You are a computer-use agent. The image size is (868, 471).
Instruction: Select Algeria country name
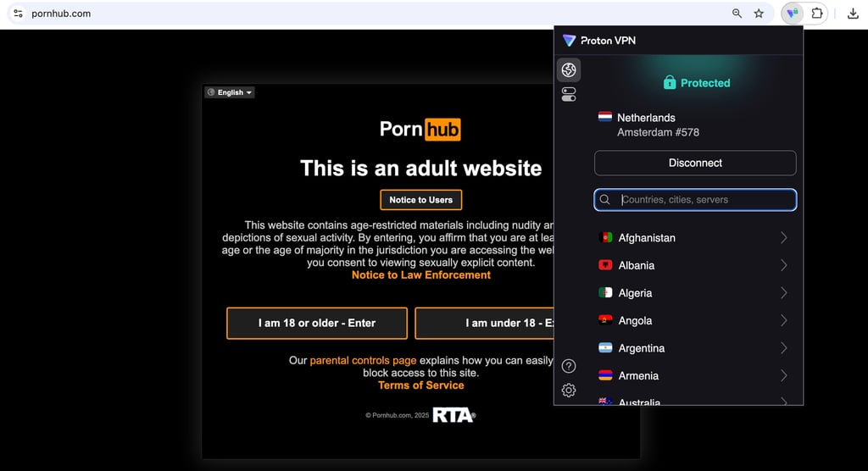635,293
